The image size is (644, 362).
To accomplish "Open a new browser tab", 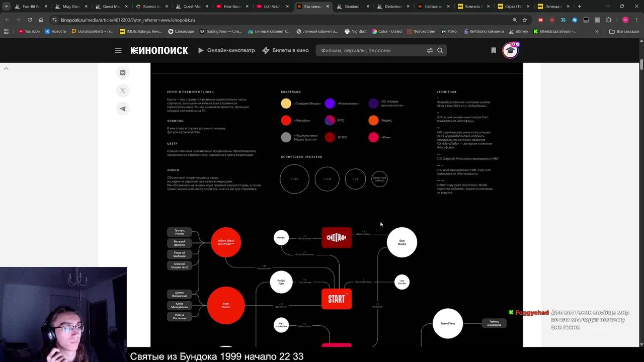I will [x=580, y=7].
